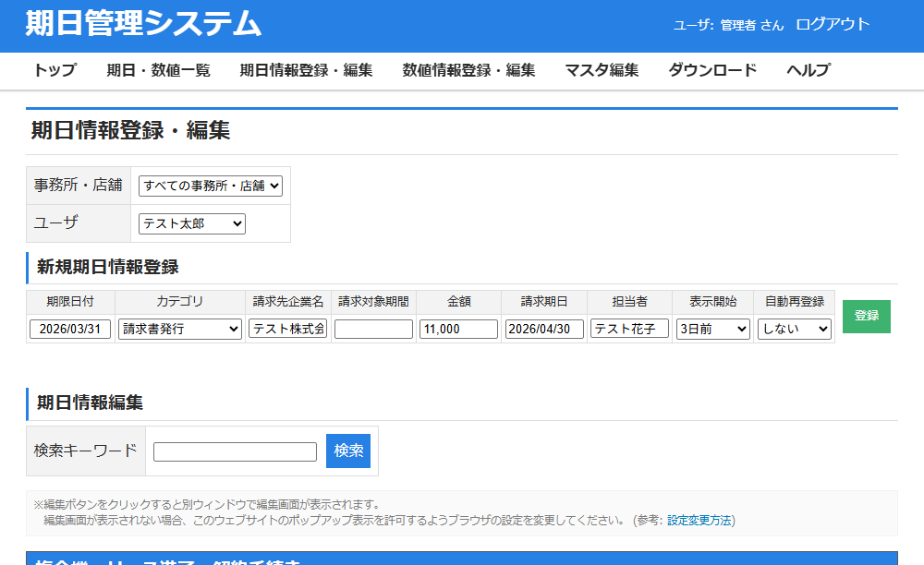Screen dimensions: 924x565
Task: Click the 期限日付 date field
Action: (70, 329)
